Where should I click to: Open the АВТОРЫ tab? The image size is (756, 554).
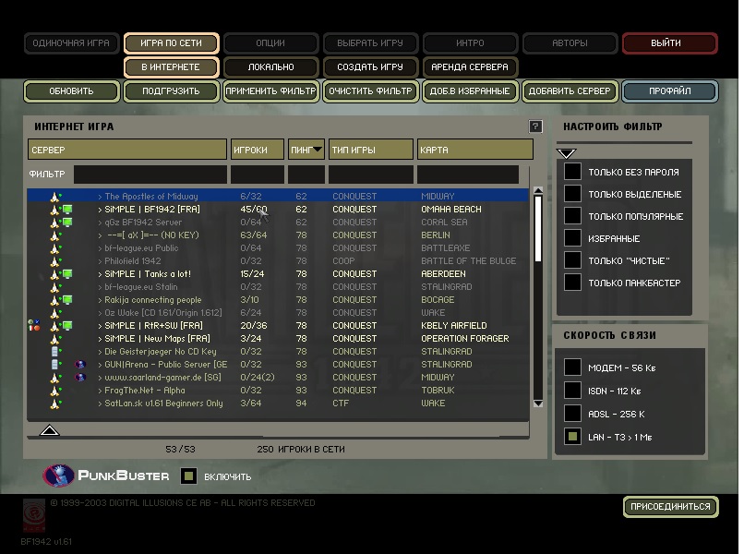(570, 42)
